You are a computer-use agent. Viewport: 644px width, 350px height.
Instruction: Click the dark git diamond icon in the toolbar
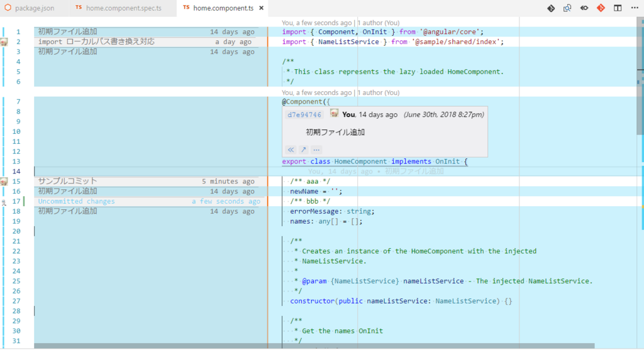tap(551, 8)
